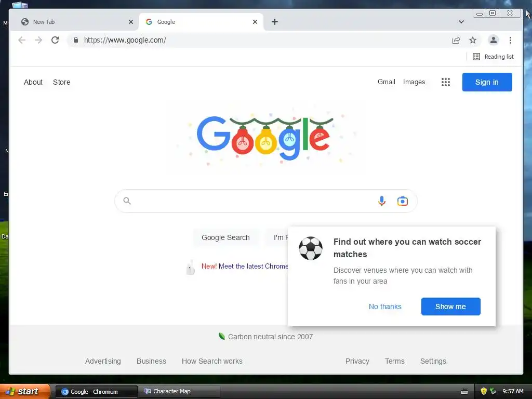This screenshot has height=399, width=532.
Task: Click the network tray icon beside the shield
Action: (x=493, y=391)
